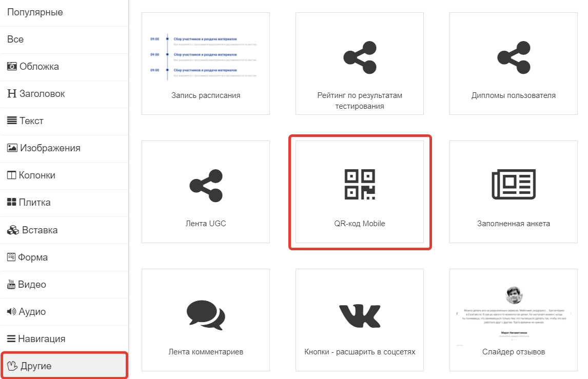The width and height of the screenshot is (588, 379).
Task: Click the lines icon beside Текст
Action: [12, 121]
